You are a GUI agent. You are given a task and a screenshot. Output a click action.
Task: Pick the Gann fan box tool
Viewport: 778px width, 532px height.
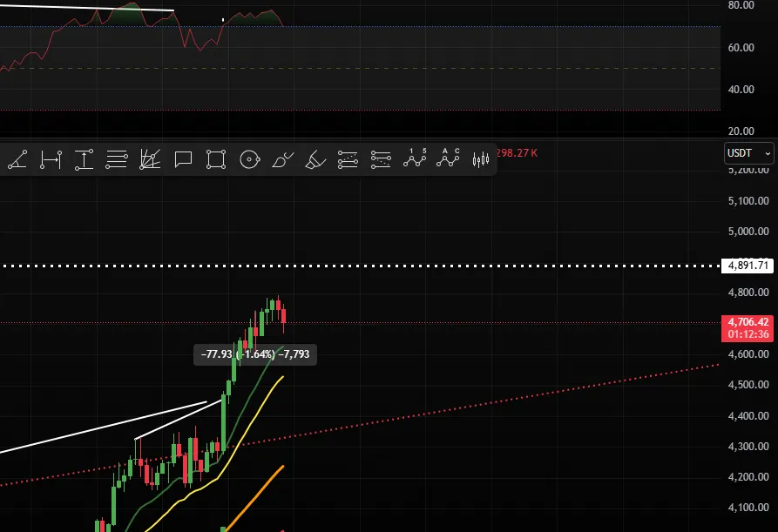tap(150, 159)
